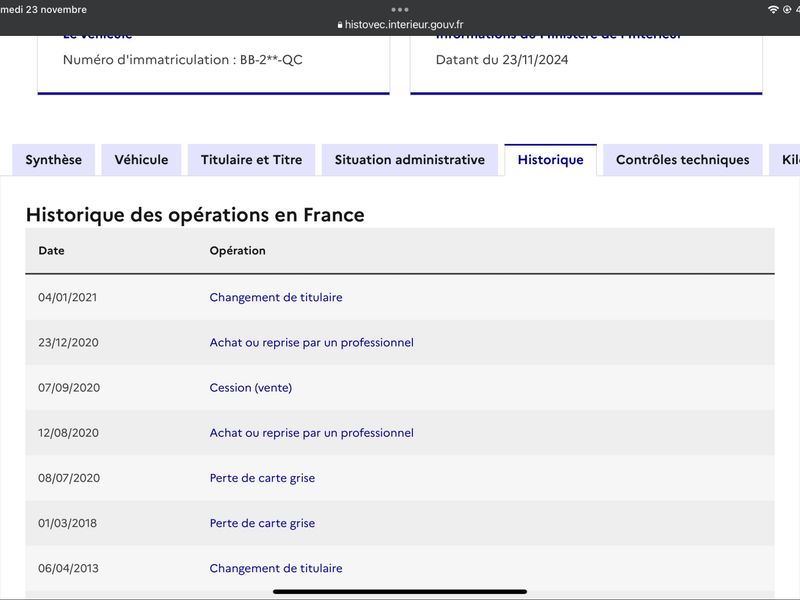Tap the lock icon before the URL
800x600 pixels.
[x=340, y=24]
